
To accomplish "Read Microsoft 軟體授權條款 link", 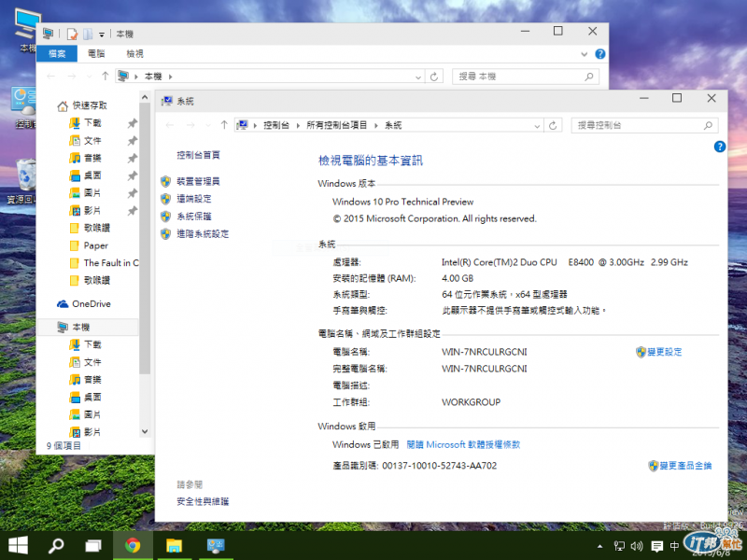I will (x=463, y=444).
